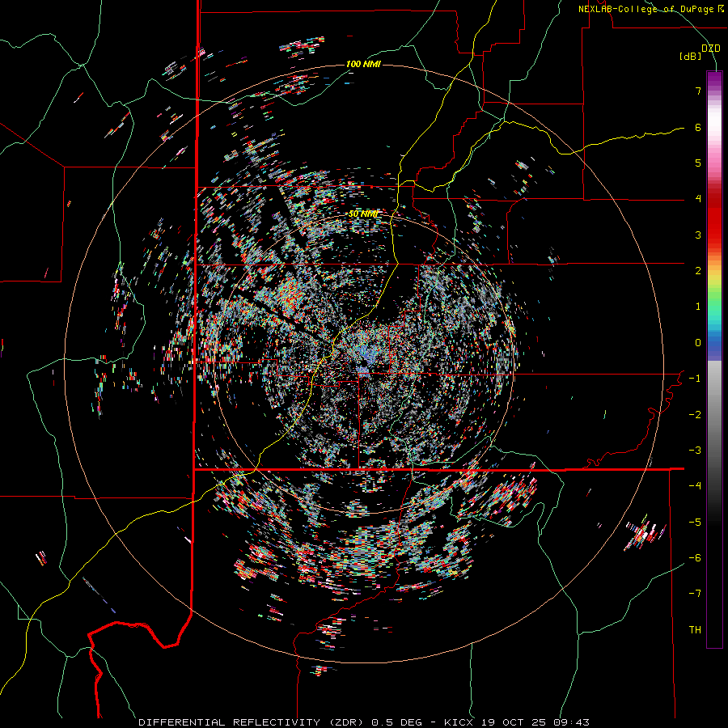This screenshot has width=728, height=728.
Task: Click the -1 value on the dB scale
Action: (x=695, y=379)
